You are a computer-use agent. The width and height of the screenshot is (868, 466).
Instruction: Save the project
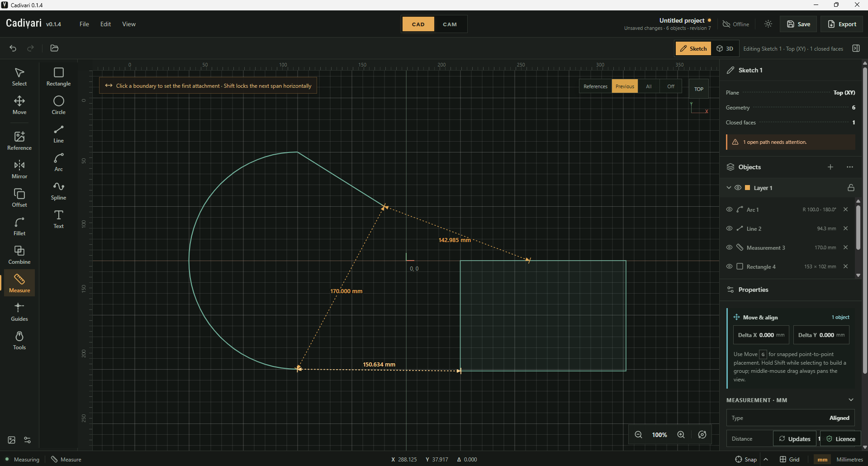click(x=798, y=24)
